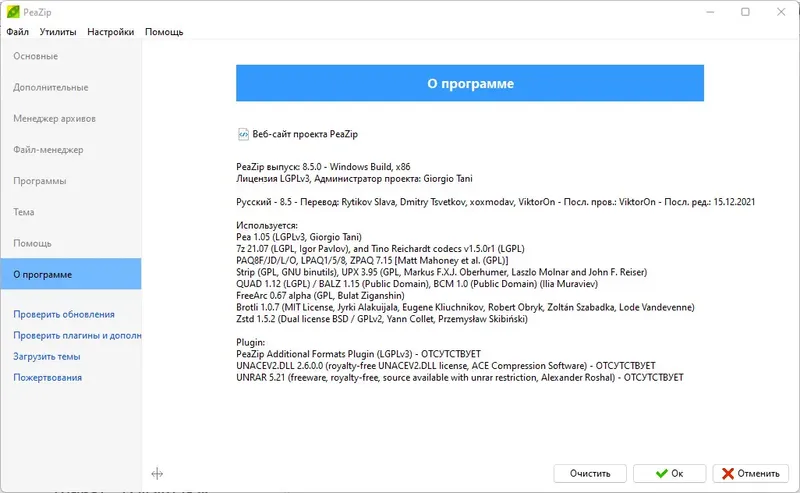Confirm with the Ок button

click(669, 474)
